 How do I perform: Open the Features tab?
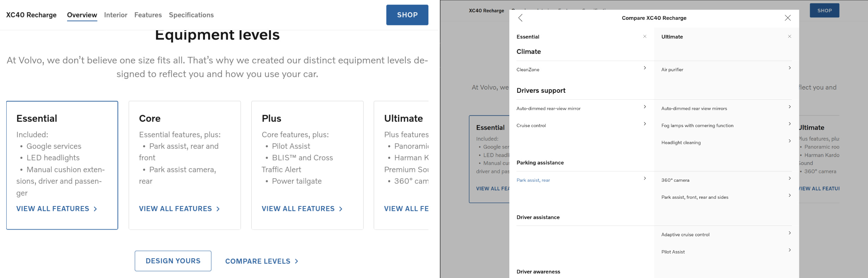click(x=148, y=15)
